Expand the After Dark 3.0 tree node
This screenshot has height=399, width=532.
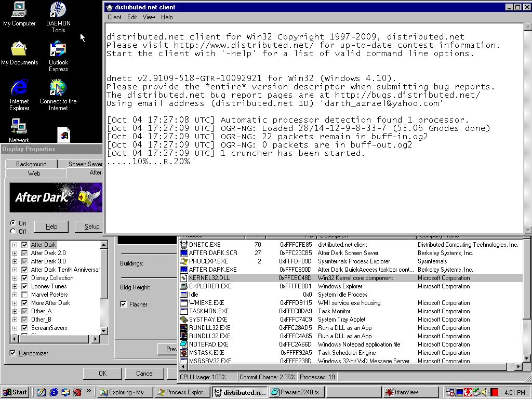click(x=15, y=261)
